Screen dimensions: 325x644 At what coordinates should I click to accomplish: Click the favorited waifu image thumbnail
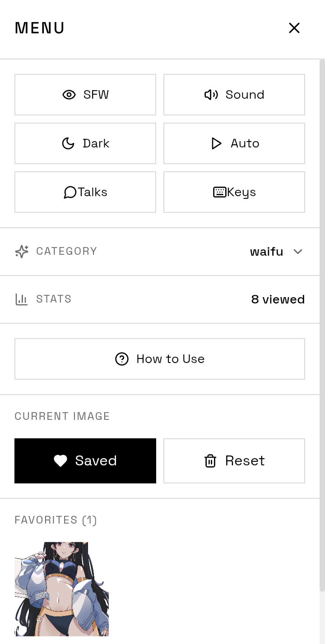point(62,589)
